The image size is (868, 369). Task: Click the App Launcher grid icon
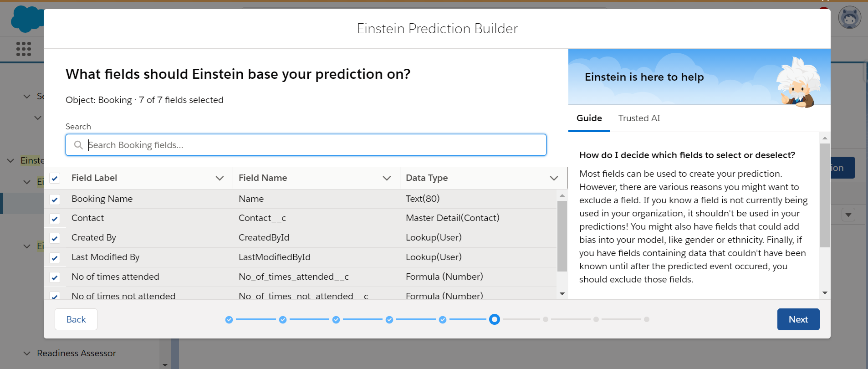click(x=24, y=49)
